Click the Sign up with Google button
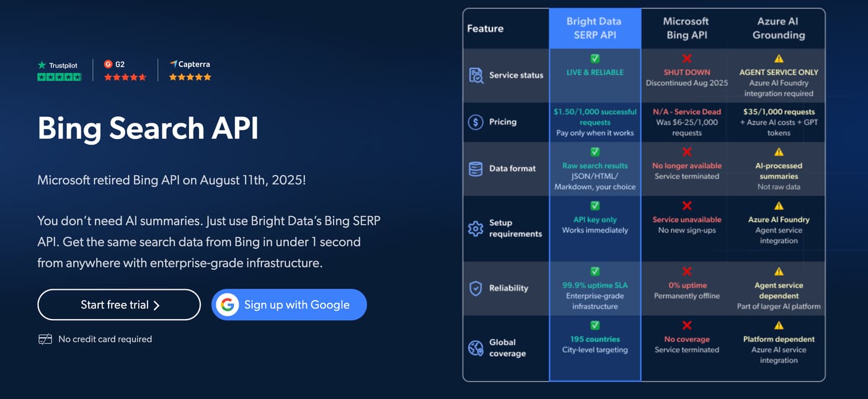This screenshot has height=399, width=868. click(289, 305)
